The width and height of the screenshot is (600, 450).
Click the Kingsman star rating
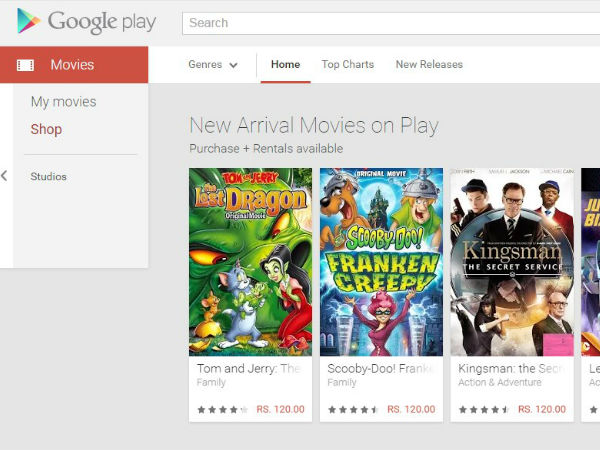(479, 410)
